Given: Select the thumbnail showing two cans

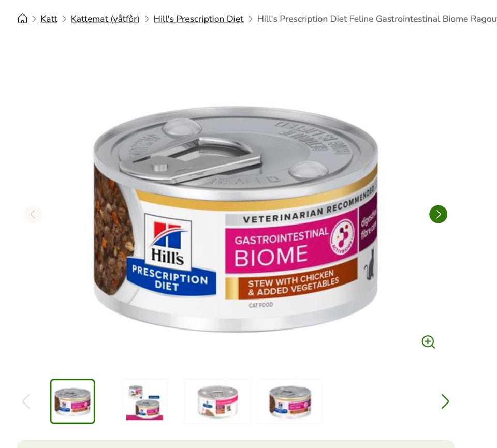Looking at the screenshot, I should tap(145, 401).
